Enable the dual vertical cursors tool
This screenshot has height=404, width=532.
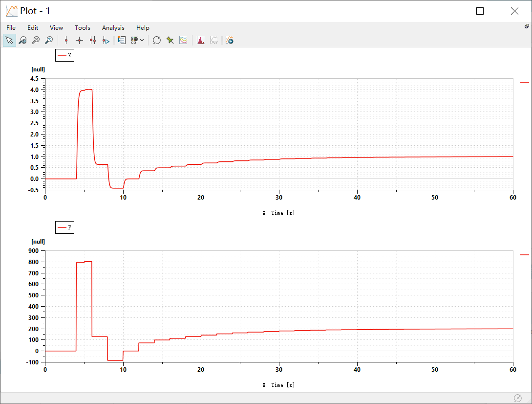(x=93, y=41)
